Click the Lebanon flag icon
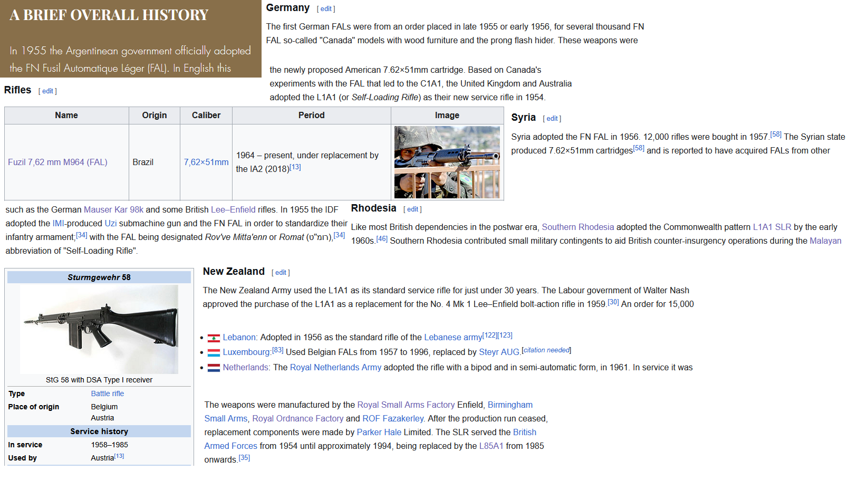Image resolution: width=868 pixels, height=480 pixels. (214, 338)
